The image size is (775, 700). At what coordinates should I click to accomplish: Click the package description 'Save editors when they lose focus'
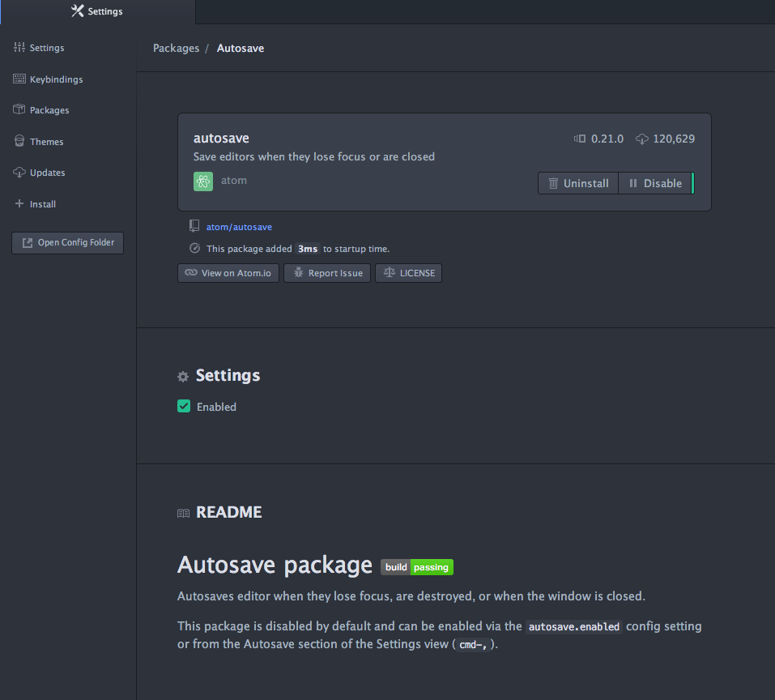(314, 156)
